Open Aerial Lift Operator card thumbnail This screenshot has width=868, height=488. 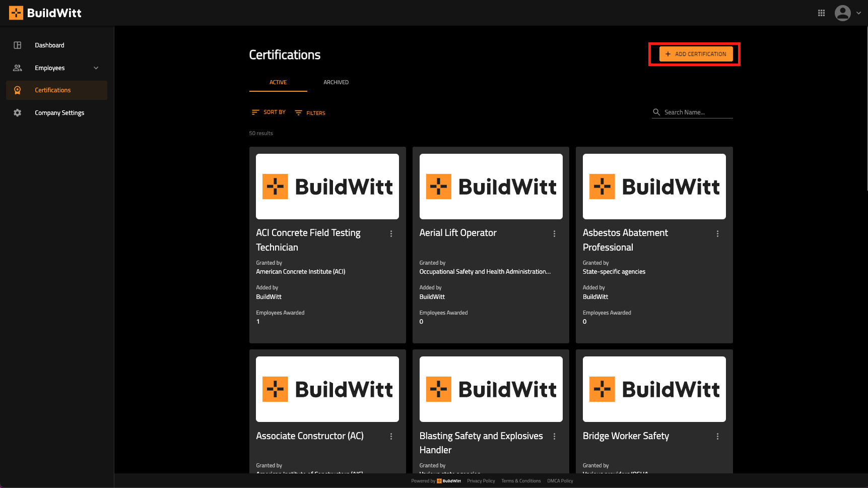[x=491, y=187]
